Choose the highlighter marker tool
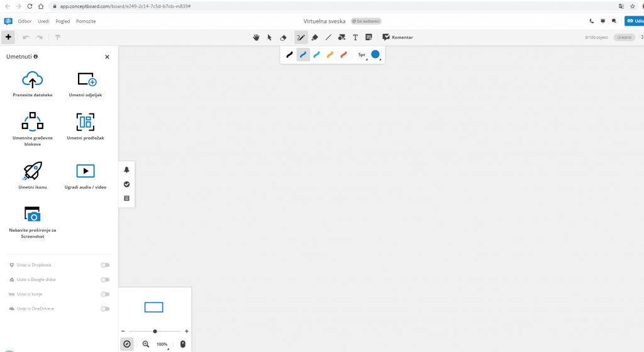Image resolution: width=644 pixels, height=352 pixels. coord(315,37)
